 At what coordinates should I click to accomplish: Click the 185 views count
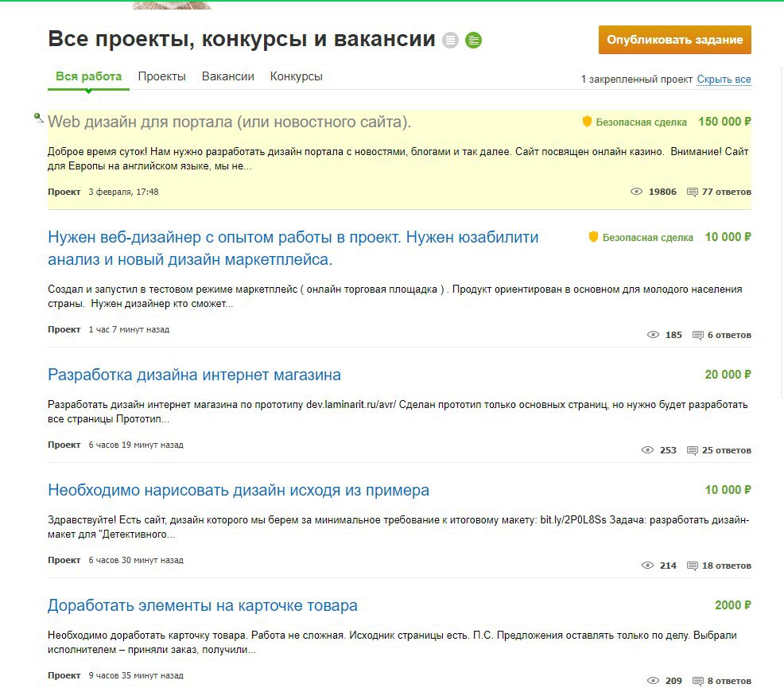pyautogui.click(x=673, y=335)
